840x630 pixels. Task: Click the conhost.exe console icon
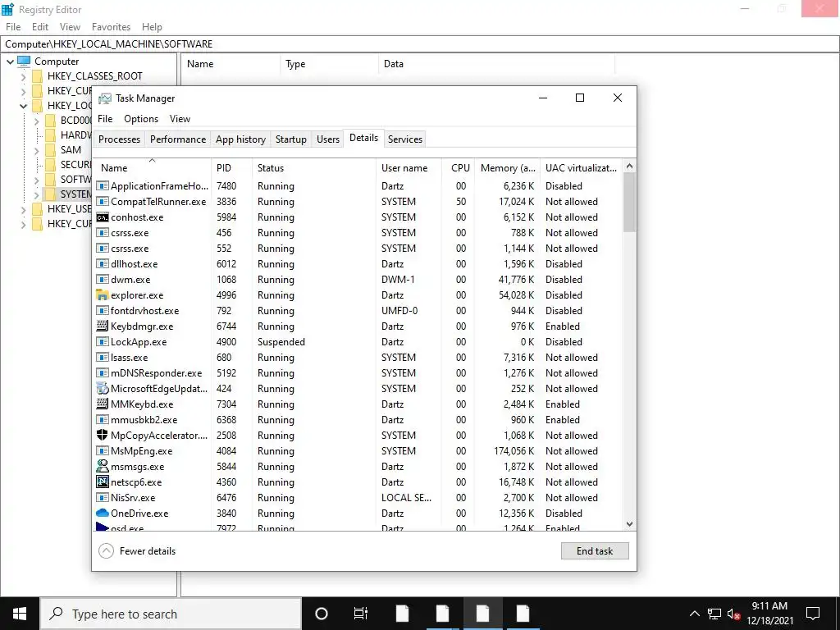(103, 217)
